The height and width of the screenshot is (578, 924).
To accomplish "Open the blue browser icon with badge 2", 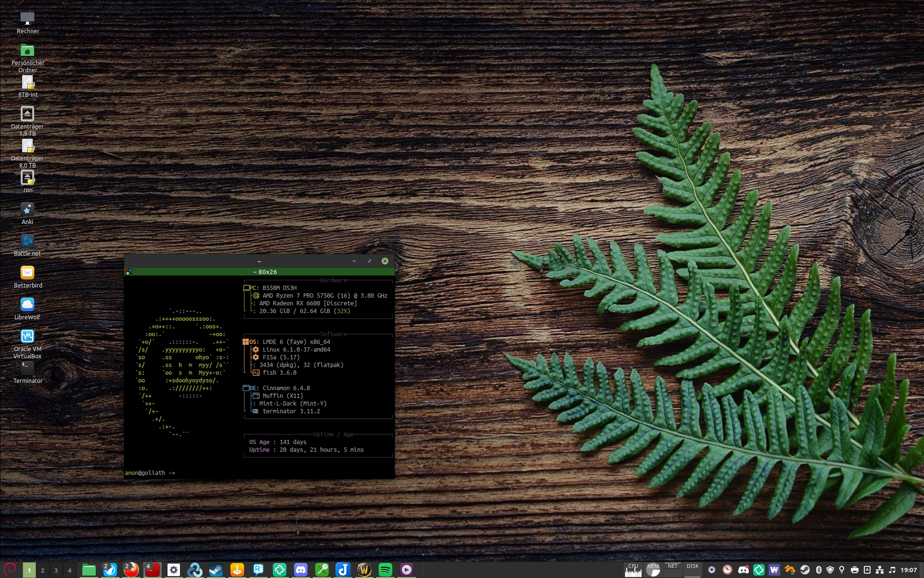I will coord(110,570).
